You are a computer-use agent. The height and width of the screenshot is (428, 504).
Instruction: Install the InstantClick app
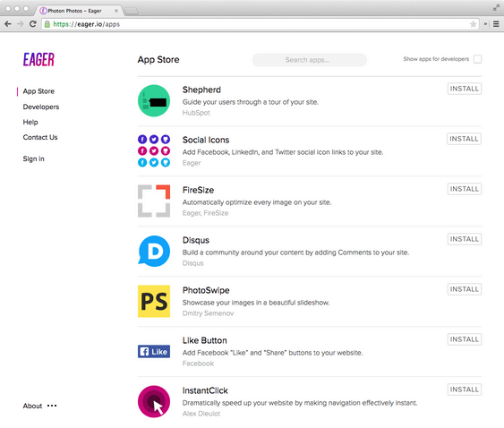(465, 389)
